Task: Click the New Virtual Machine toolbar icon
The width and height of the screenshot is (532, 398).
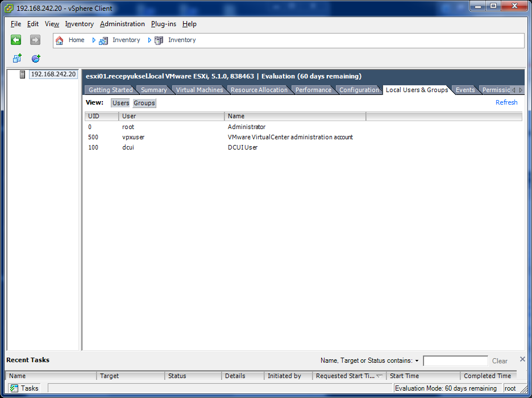Action: 17,59
